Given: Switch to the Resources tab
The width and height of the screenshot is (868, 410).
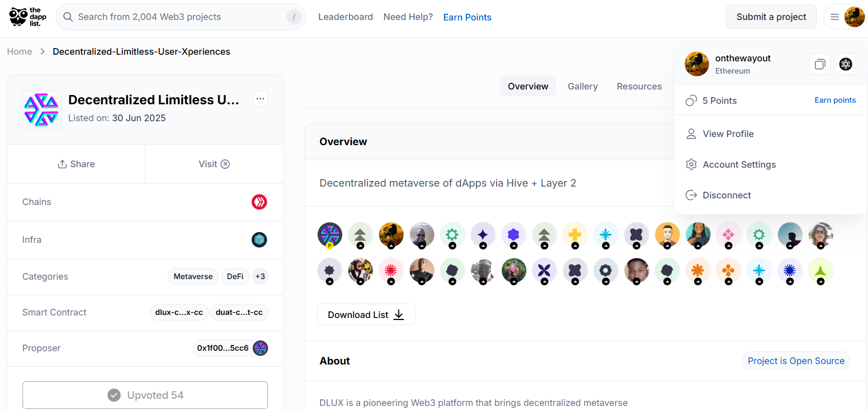Looking at the screenshot, I should [639, 86].
